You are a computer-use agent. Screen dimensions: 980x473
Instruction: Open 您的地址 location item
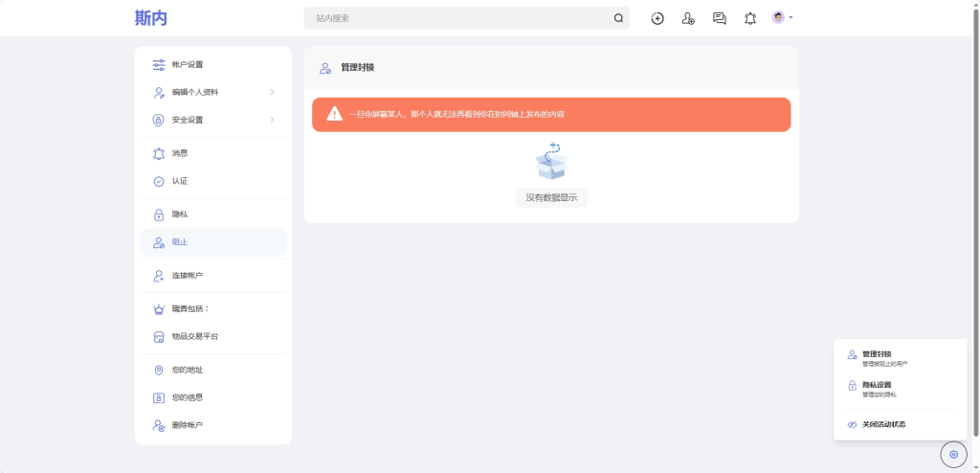[x=213, y=370]
